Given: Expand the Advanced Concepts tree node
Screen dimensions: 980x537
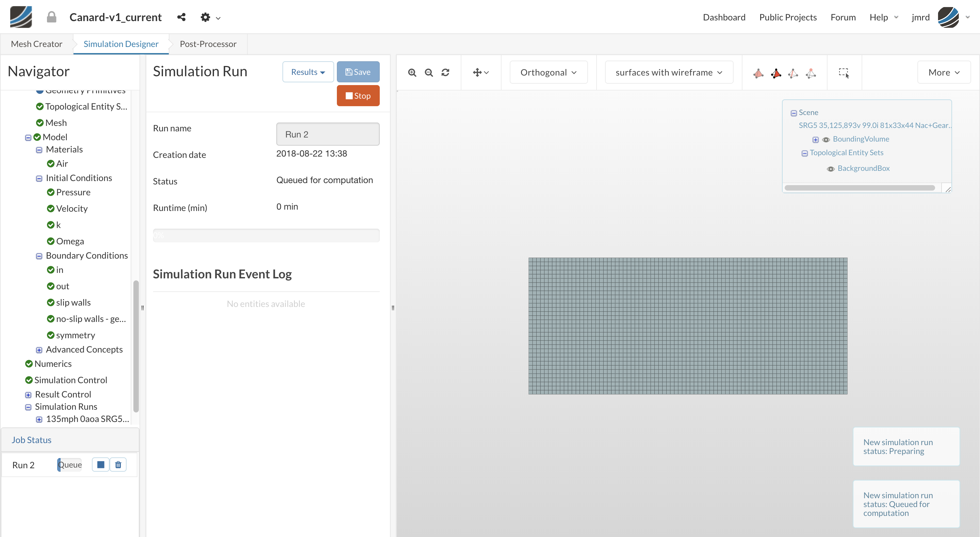Looking at the screenshot, I should 39,350.
